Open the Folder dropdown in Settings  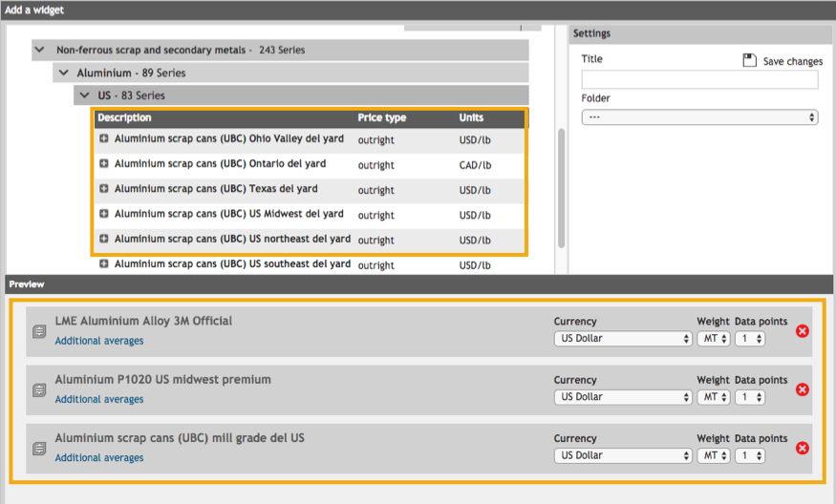coord(699,117)
